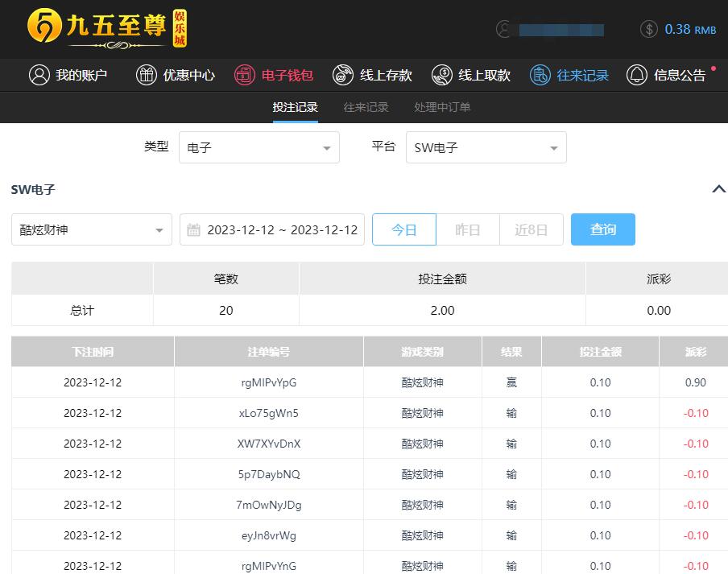
Task: Click the total 笔数 value 20
Action: (226, 311)
